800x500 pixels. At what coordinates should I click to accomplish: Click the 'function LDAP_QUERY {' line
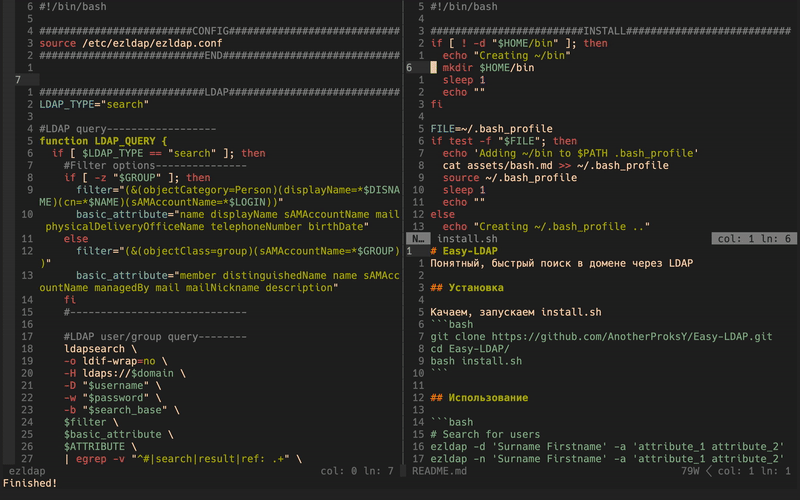pyautogui.click(x=103, y=141)
